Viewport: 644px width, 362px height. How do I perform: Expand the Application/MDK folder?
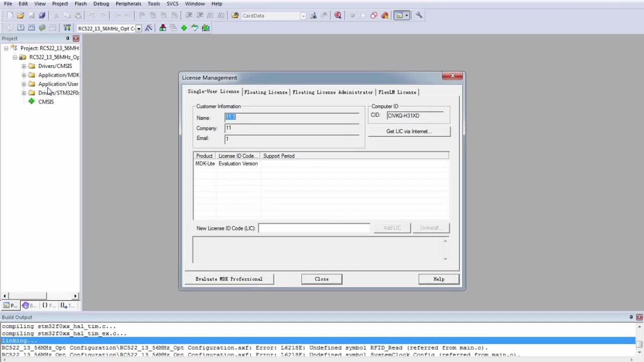(x=24, y=75)
